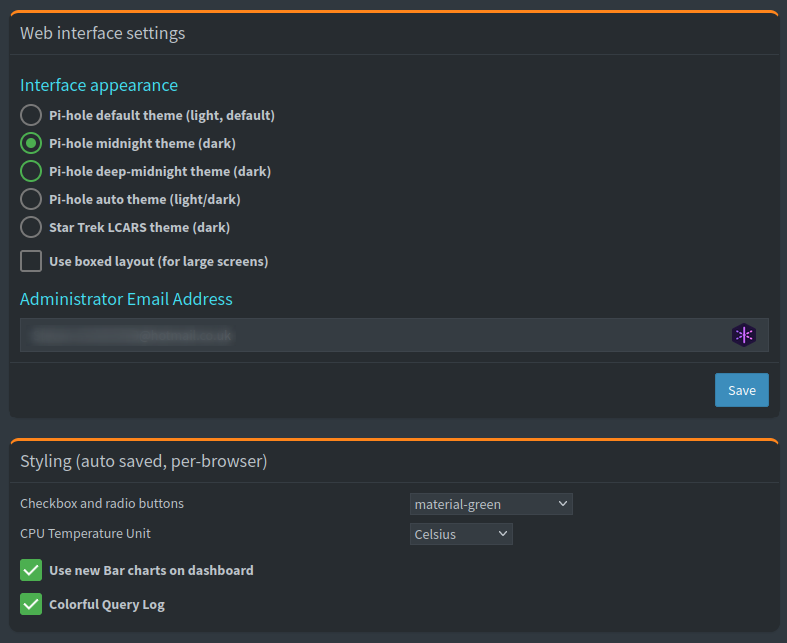Open the Checkbox and radio buttons dropdown
787x643 pixels.
491,504
